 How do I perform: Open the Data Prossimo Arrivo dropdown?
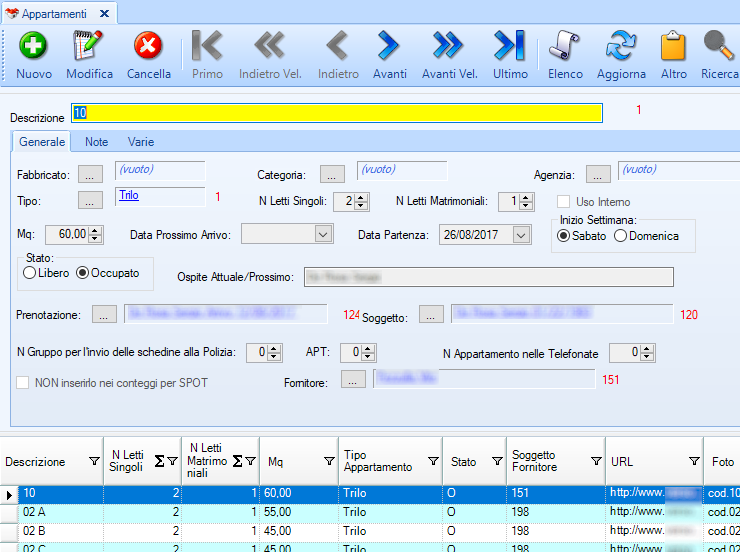[323, 234]
